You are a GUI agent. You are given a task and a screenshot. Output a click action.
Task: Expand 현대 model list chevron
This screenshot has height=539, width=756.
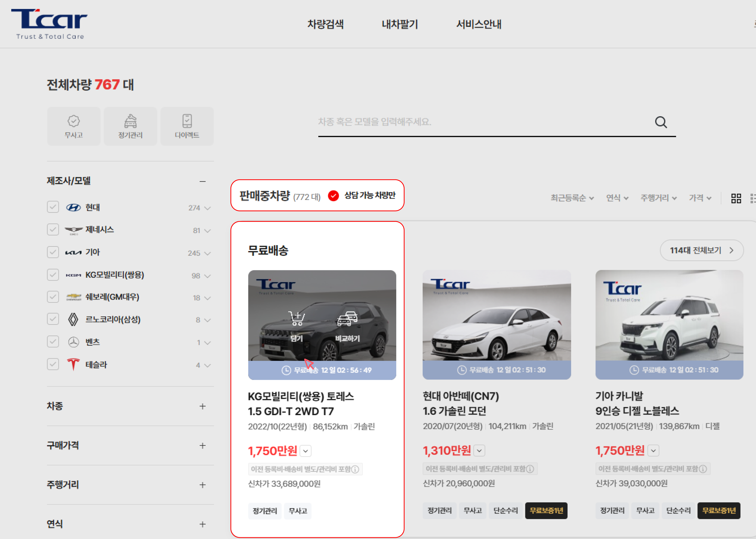[x=208, y=208]
